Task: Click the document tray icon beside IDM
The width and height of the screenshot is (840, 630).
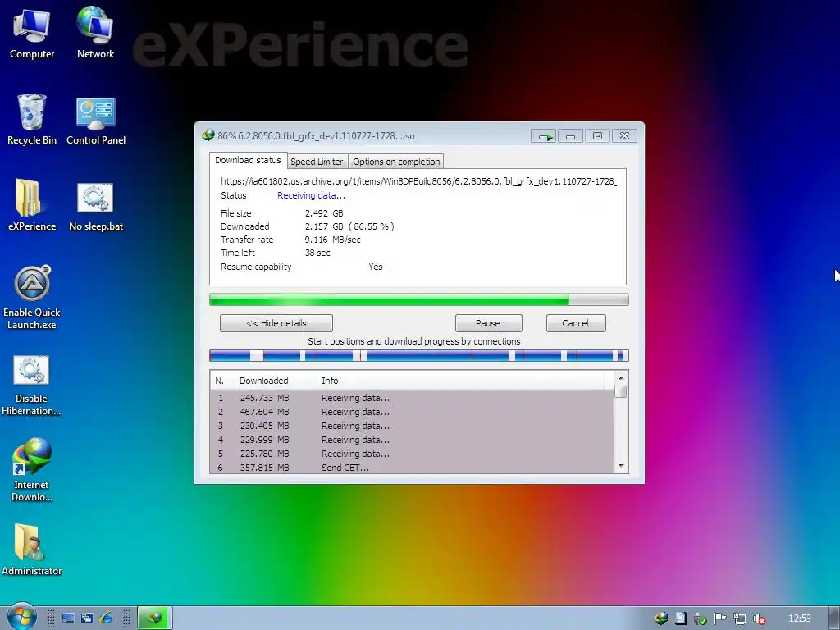Action: (680, 619)
